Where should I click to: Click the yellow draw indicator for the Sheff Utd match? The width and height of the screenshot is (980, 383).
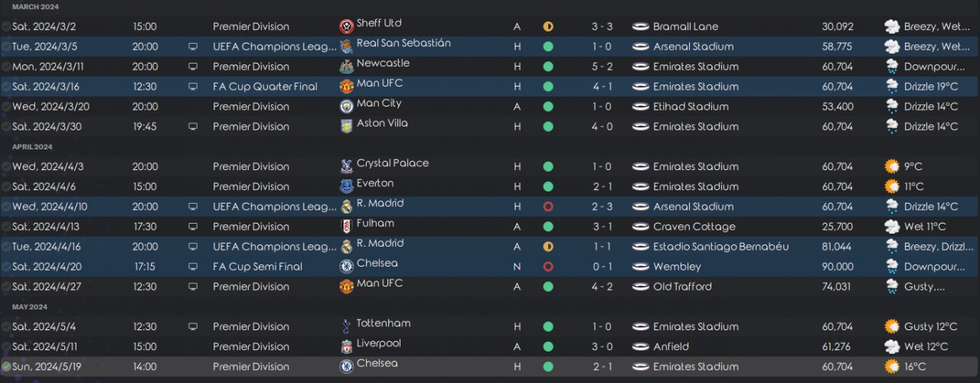548,27
